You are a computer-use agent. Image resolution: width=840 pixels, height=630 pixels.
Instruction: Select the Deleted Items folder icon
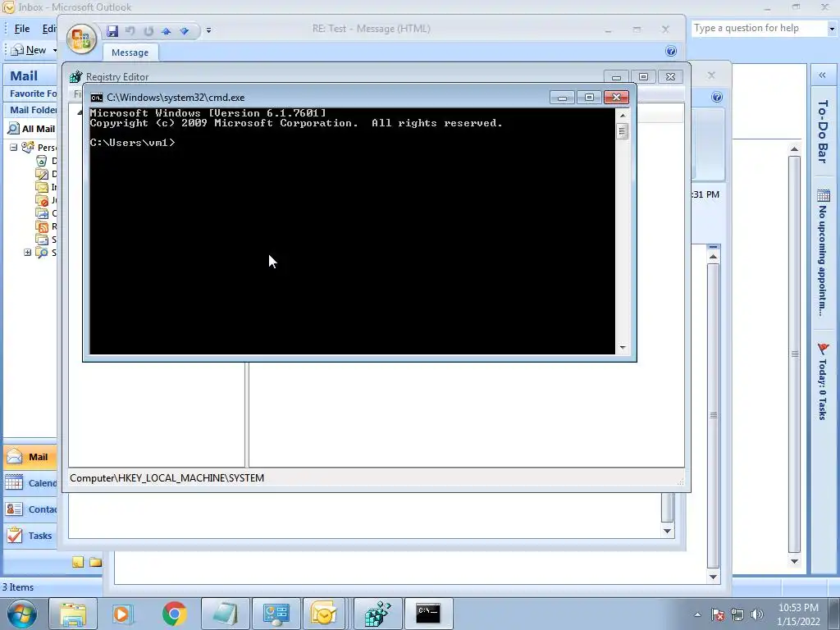click(42, 161)
